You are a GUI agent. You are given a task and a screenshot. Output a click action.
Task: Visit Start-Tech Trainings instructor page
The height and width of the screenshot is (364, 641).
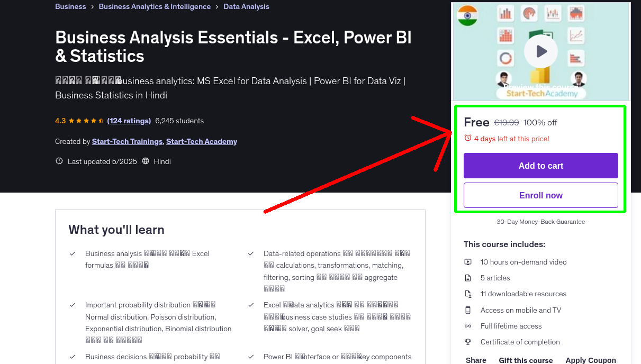[127, 141]
